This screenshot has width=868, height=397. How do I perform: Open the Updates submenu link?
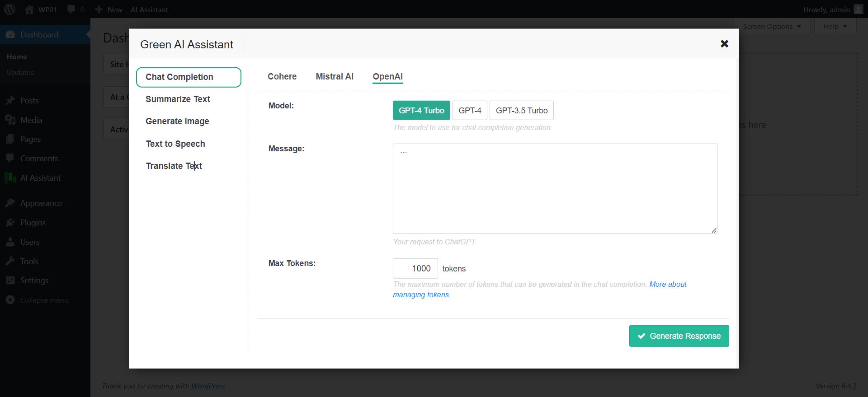(20, 72)
